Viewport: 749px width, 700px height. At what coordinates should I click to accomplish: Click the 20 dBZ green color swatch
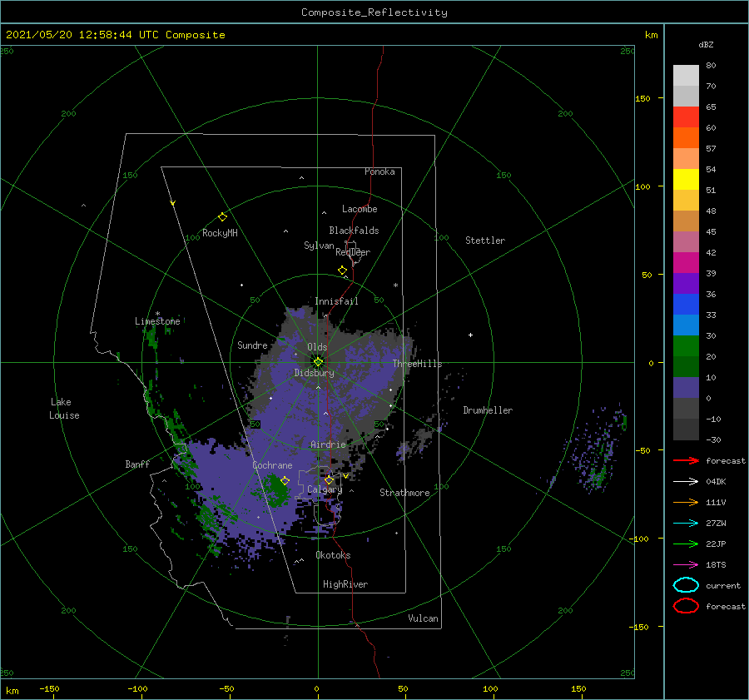[686, 366]
